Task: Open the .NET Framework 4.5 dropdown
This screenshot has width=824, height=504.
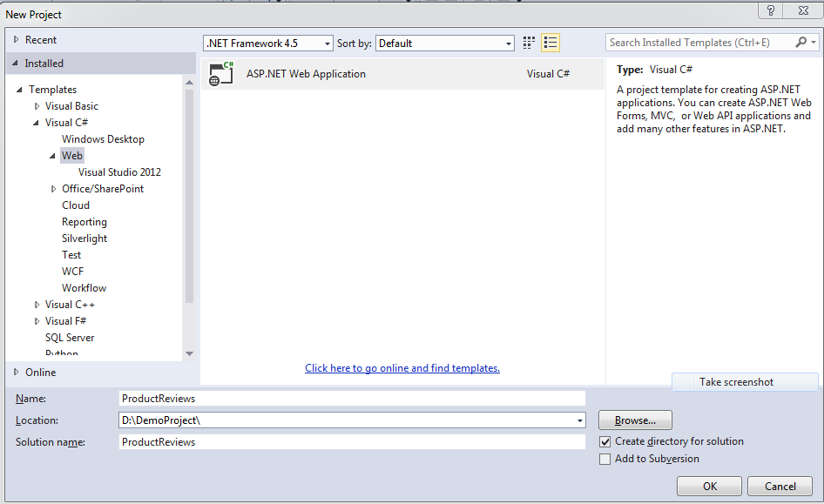Action: point(268,43)
